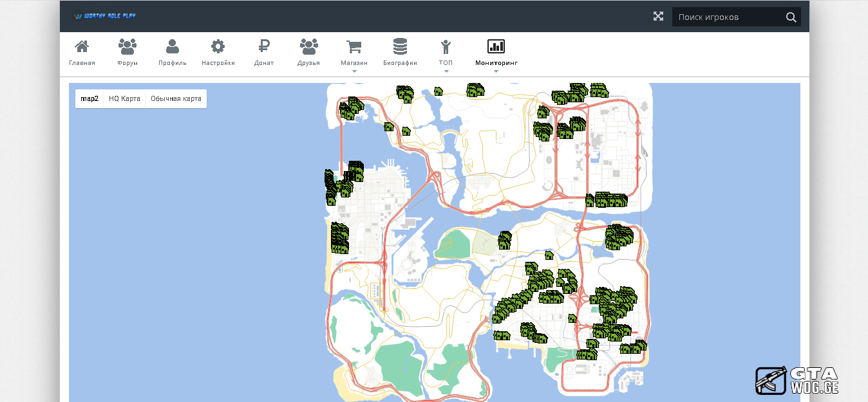The image size is (868, 402).
Task: Expand the ТОП dropdown arrow
Action: click(446, 71)
